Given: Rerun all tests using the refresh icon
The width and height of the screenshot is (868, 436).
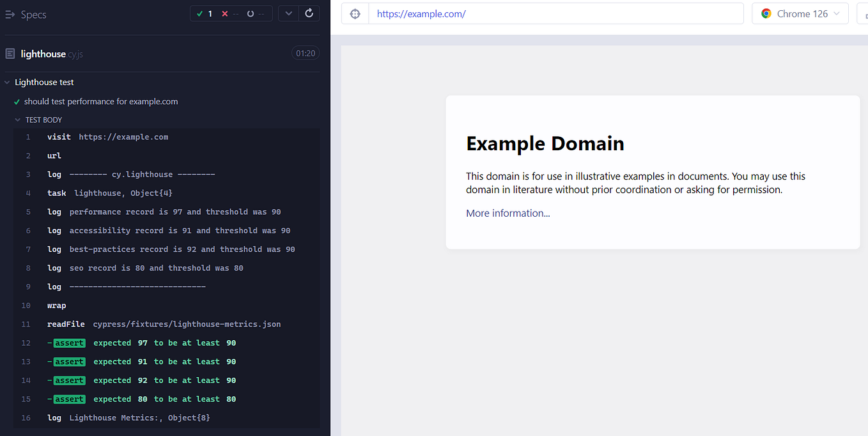Looking at the screenshot, I should pyautogui.click(x=309, y=13).
